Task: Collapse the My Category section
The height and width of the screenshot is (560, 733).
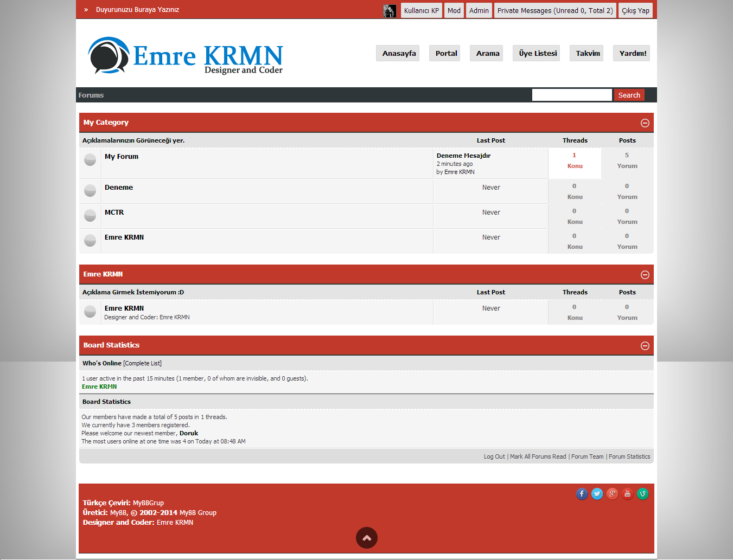Action: point(645,123)
